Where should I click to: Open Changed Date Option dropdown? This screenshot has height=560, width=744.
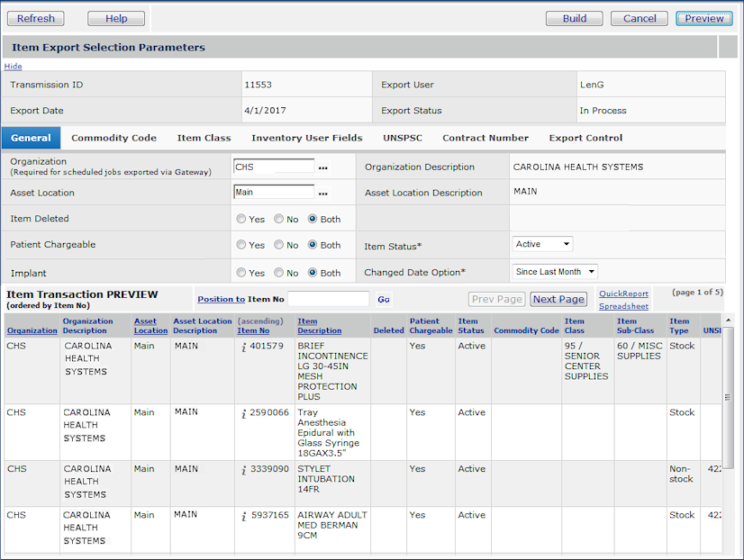click(555, 272)
